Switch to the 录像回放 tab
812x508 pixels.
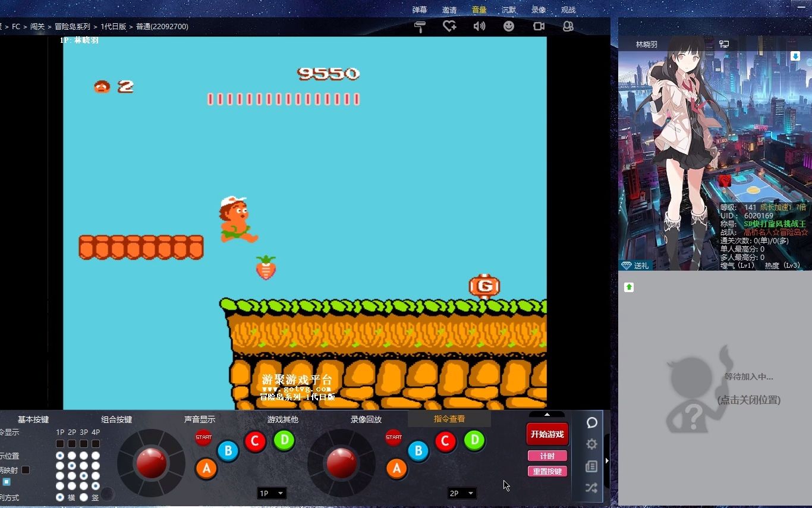(366, 419)
